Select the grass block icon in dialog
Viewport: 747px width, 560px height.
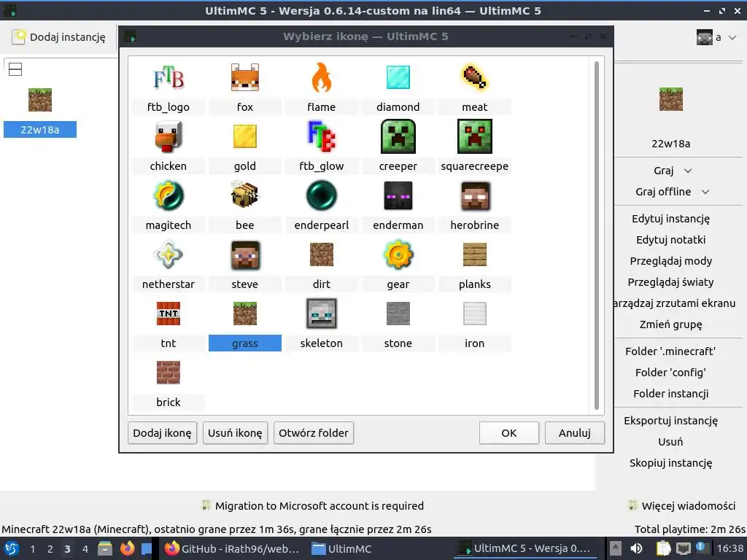click(245, 314)
